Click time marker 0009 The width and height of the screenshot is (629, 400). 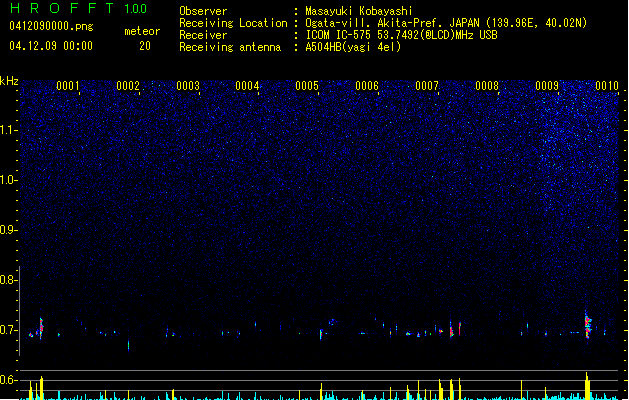click(x=547, y=86)
